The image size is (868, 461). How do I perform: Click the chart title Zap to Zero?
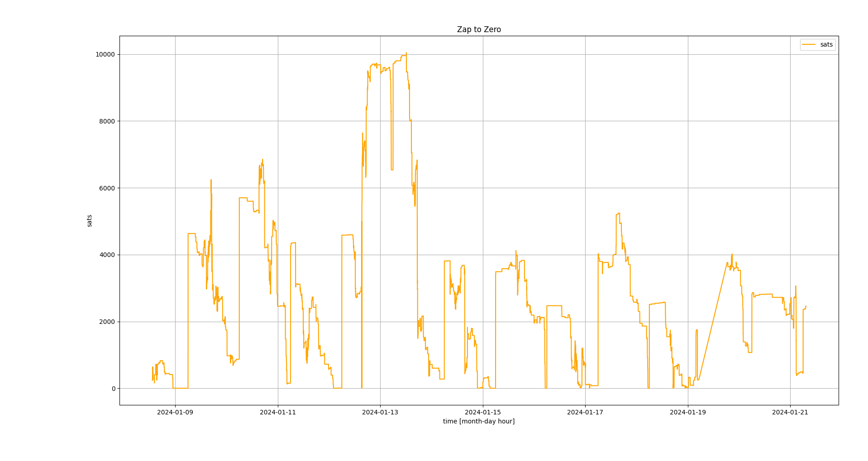pyautogui.click(x=479, y=29)
